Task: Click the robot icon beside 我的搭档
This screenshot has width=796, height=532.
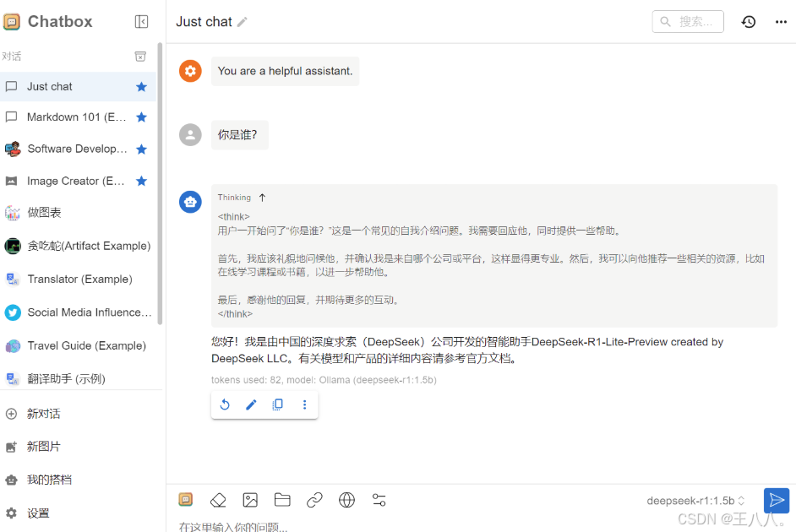Action: [11, 480]
